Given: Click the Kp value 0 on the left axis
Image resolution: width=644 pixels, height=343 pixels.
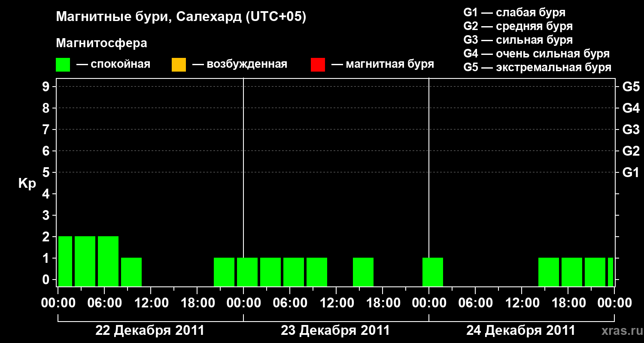Looking at the screenshot, I should coord(47,280).
